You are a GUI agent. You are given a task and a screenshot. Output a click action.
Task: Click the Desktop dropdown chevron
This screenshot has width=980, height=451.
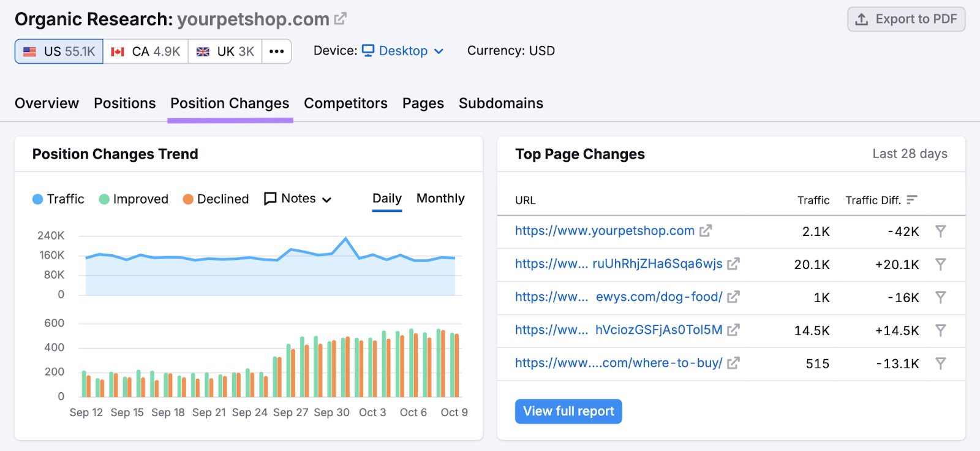click(x=439, y=51)
